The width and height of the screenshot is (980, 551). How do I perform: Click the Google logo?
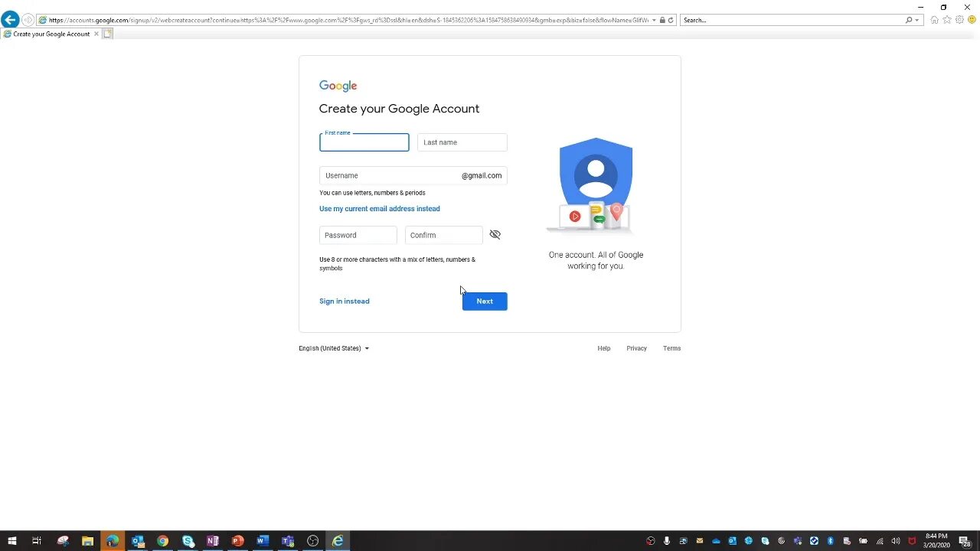338,86
